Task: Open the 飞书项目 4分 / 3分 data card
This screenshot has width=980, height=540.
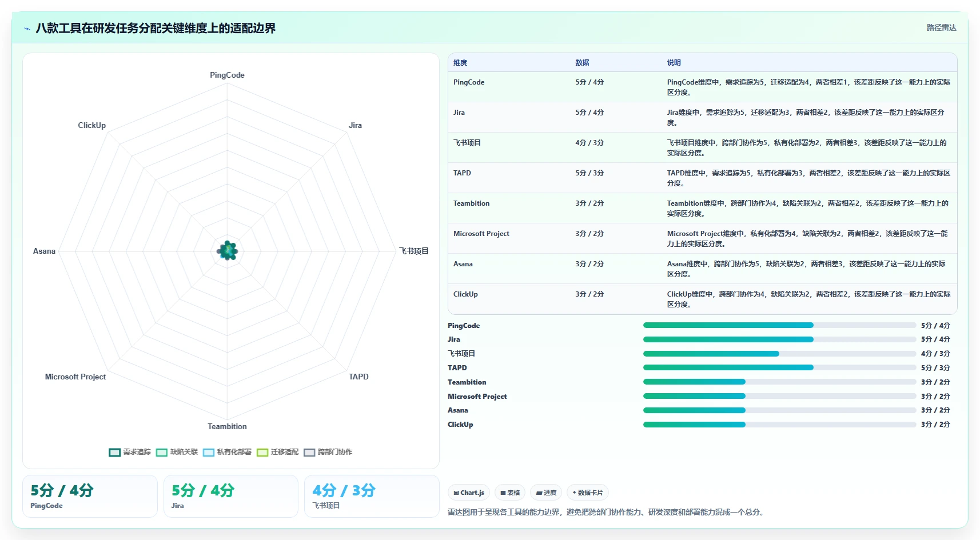Action: point(372,496)
